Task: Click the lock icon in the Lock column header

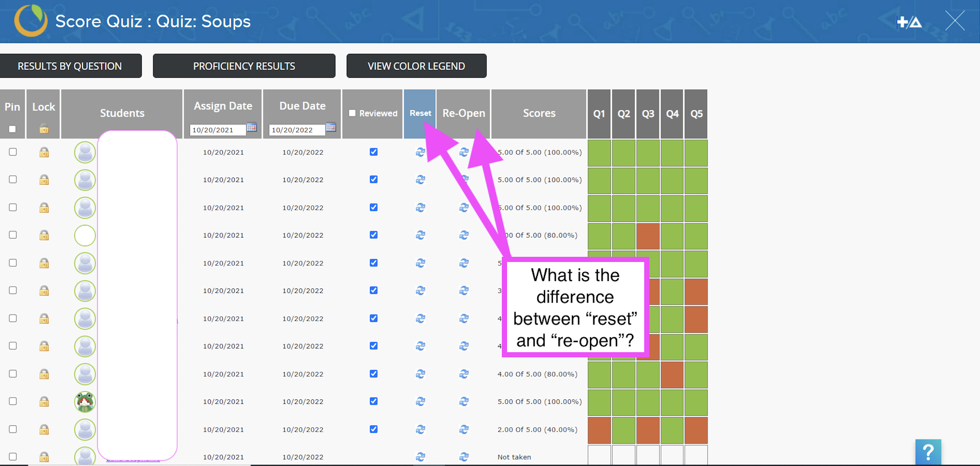Action: click(44, 129)
